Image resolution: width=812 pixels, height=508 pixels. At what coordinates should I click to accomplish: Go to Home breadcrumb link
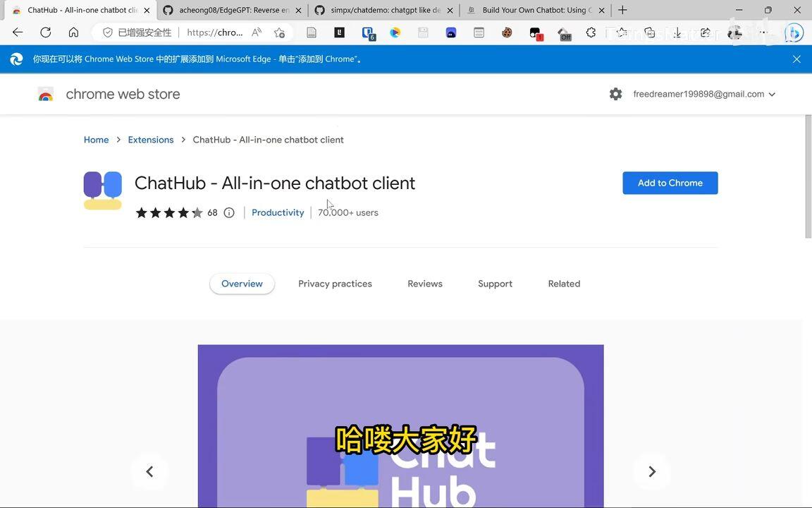point(97,140)
